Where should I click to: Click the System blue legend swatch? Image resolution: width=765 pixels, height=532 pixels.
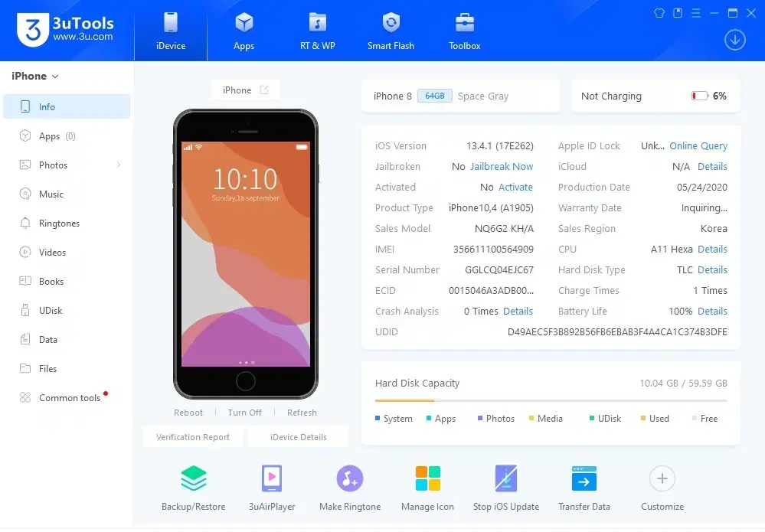[x=378, y=419]
